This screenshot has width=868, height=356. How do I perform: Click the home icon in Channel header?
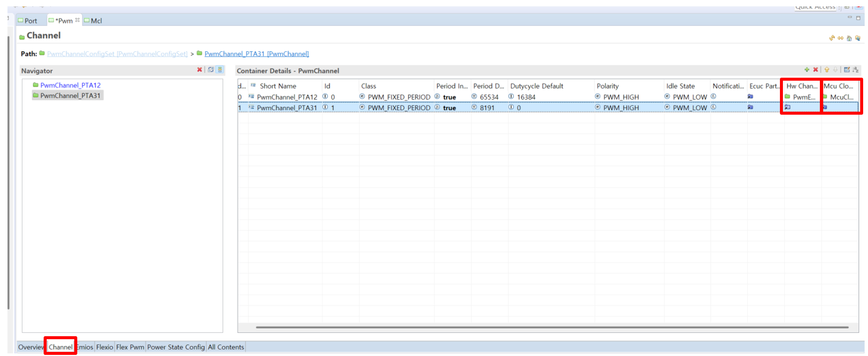click(x=849, y=38)
